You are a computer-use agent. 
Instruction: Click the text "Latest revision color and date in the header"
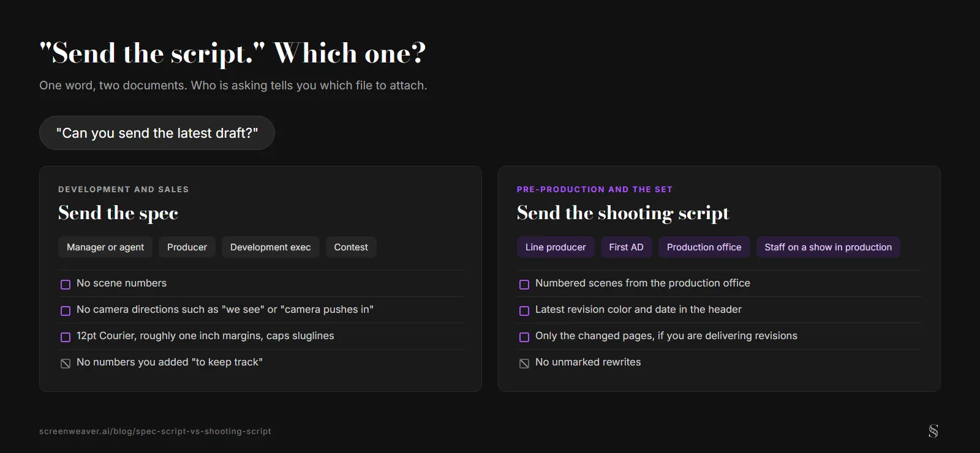click(x=638, y=309)
